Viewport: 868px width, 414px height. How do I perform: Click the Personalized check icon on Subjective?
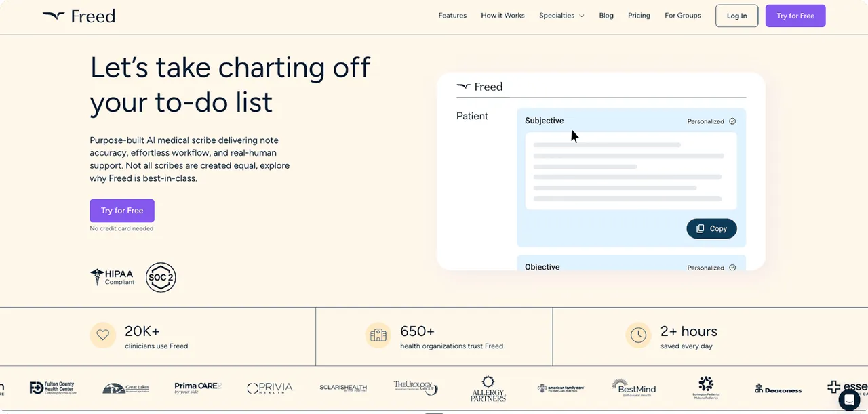tap(732, 121)
